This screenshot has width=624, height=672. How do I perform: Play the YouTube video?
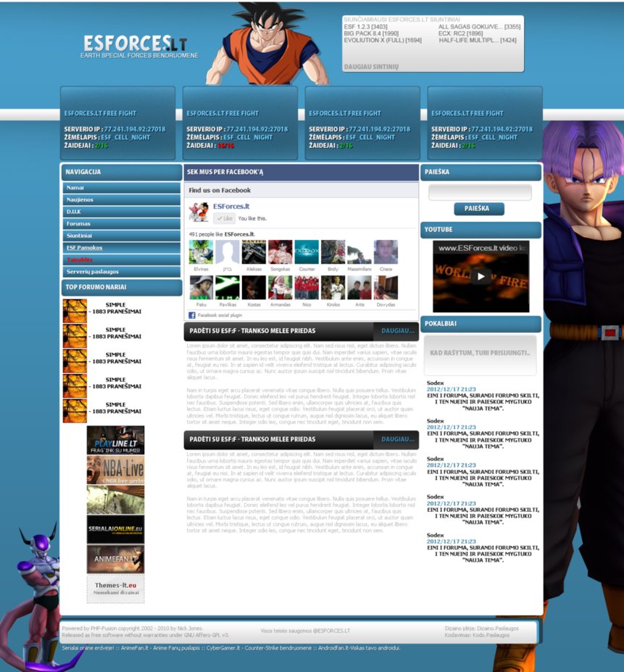[481, 276]
